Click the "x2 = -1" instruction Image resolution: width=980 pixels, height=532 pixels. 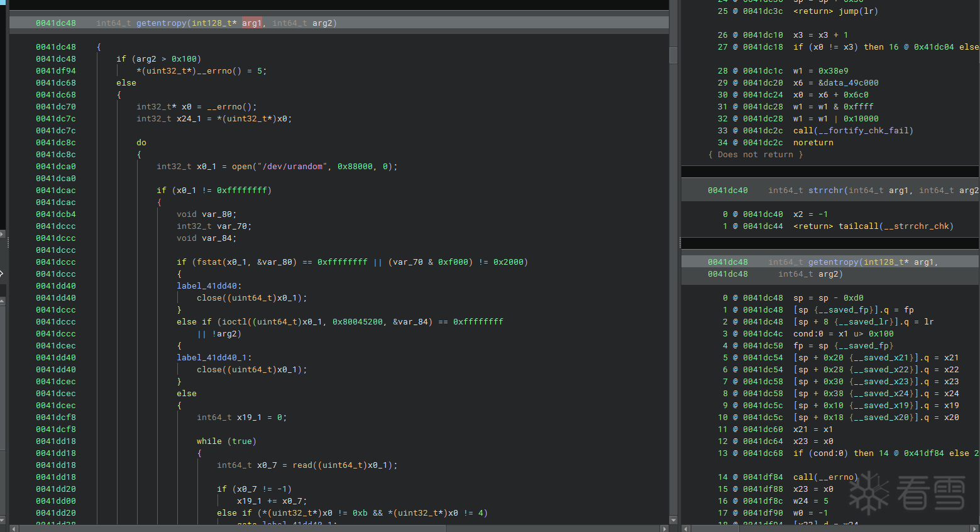coord(811,214)
